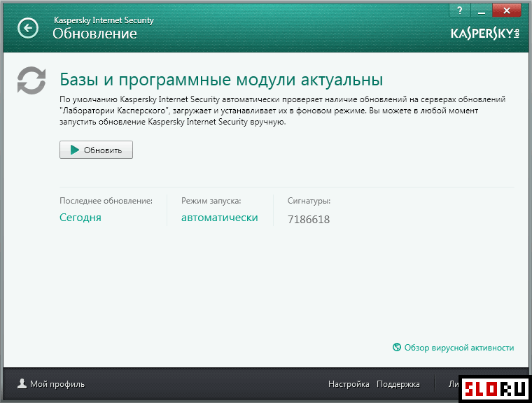Start update with the Обновить button
Screen dimensions: 532x403
click(x=96, y=150)
